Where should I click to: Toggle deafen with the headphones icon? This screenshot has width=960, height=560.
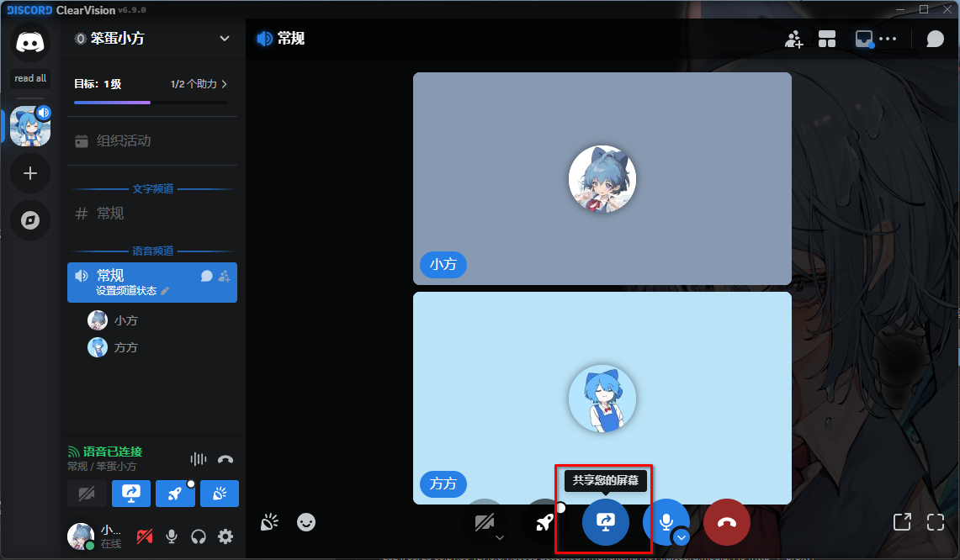pyautogui.click(x=199, y=536)
